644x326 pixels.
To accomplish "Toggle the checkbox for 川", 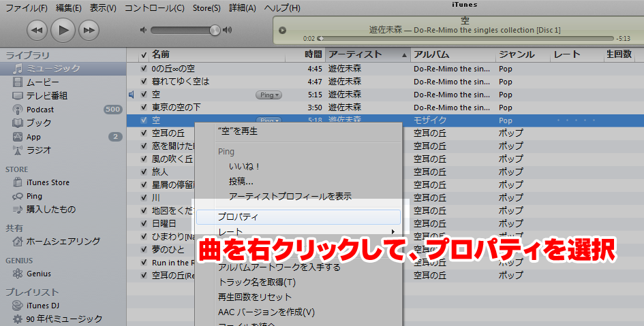I will pos(143,197).
